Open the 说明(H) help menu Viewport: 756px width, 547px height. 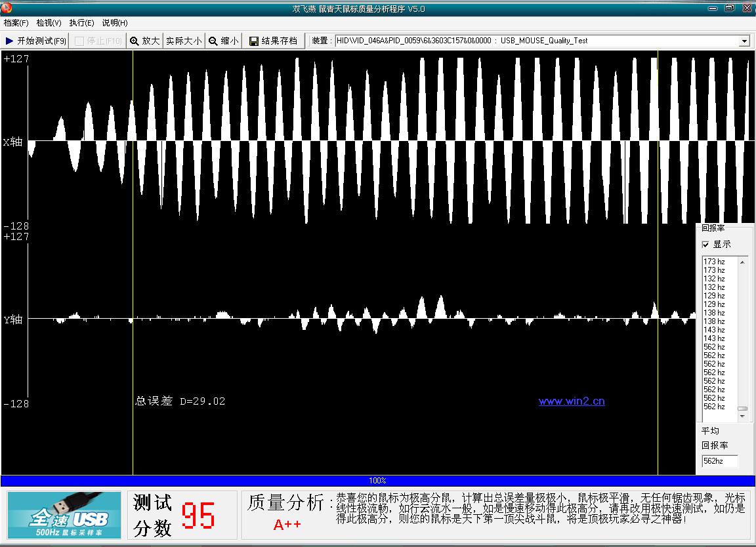tap(115, 23)
